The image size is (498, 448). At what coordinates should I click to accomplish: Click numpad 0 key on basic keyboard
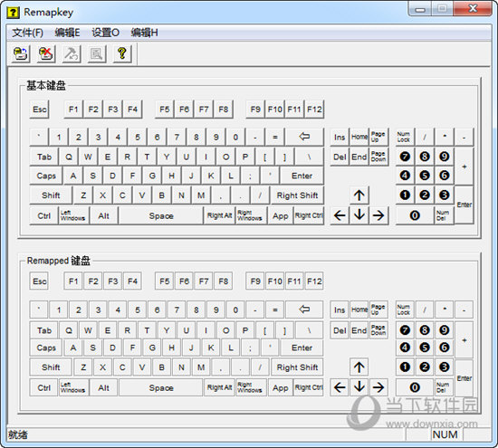click(x=415, y=215)
